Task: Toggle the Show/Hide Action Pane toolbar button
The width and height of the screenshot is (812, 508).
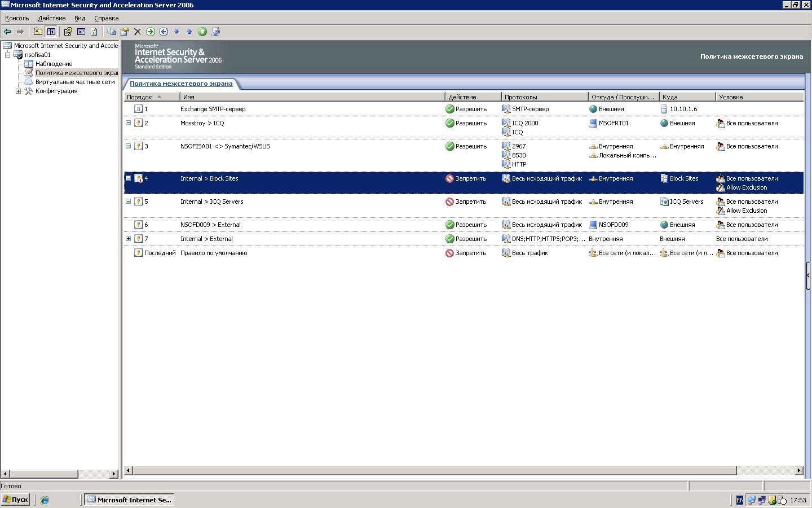Action: click(81, 32)
